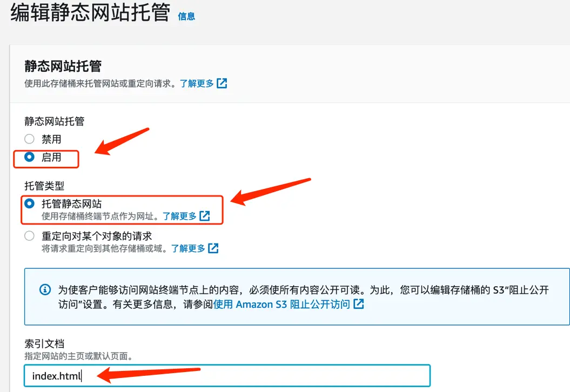
Task: Select the 禁用 radio button
Action: 29,139
